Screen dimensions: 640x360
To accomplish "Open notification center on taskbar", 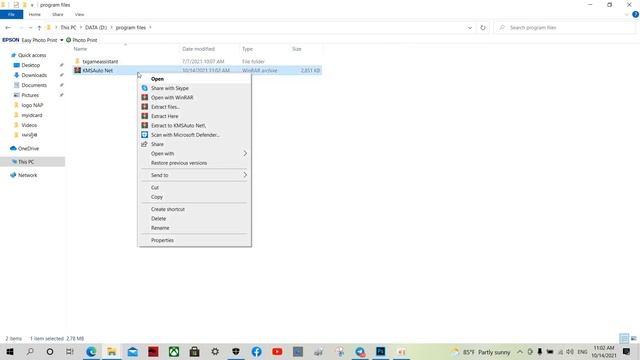I will pos(627,351).
